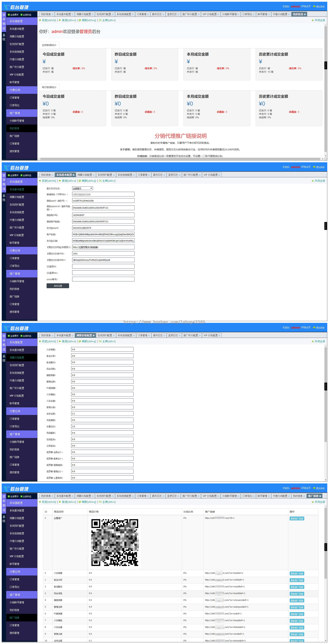The height and width of the screenshot is (644, 329).
Task: Close active 系统基本配置 tab via its X
Action: coord(73,175)
